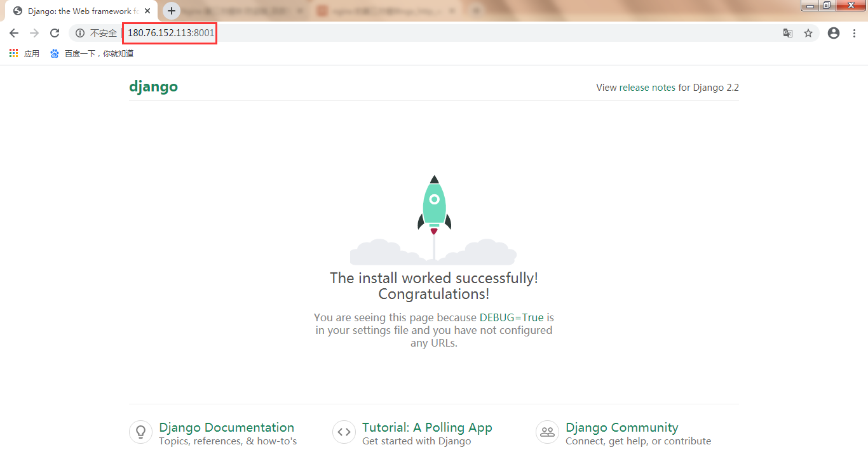This screenshot has width=868, height=452.
Task: Switch to the third blurred background tab
Action: [x=388, y=11]
